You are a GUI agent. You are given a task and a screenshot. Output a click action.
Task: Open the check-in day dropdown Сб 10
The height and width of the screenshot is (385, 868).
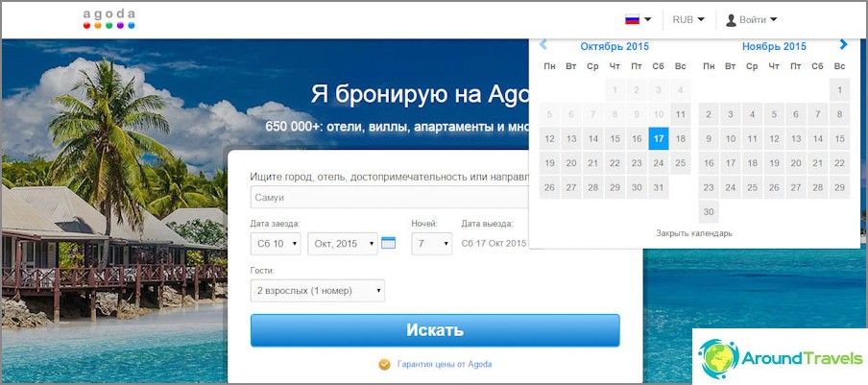coord(276,244)
